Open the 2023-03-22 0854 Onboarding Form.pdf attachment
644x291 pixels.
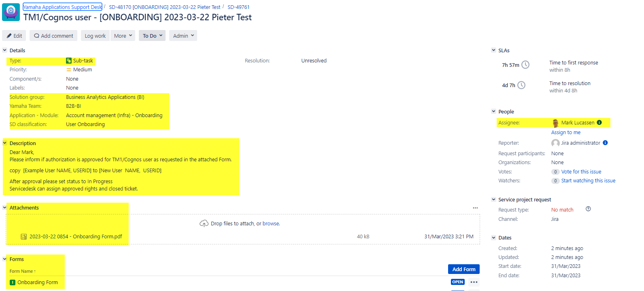[x=76, y=237]
